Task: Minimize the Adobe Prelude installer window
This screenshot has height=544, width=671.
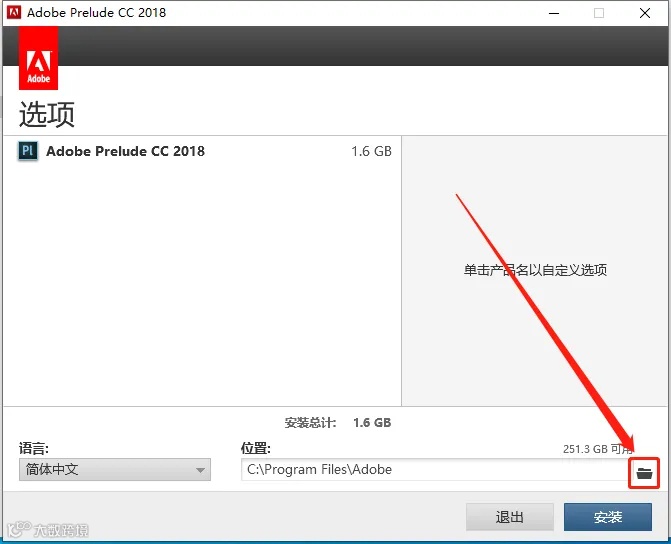Action: click(x=554, y=13)
